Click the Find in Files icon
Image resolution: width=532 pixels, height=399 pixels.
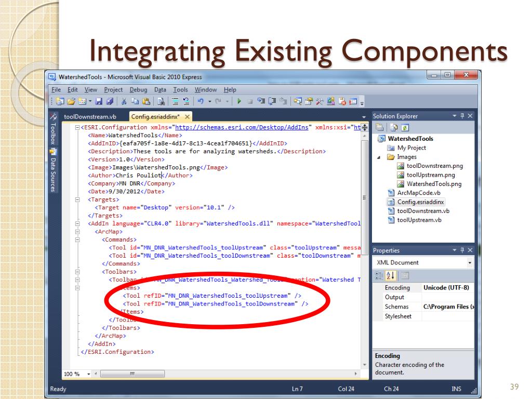161,101
